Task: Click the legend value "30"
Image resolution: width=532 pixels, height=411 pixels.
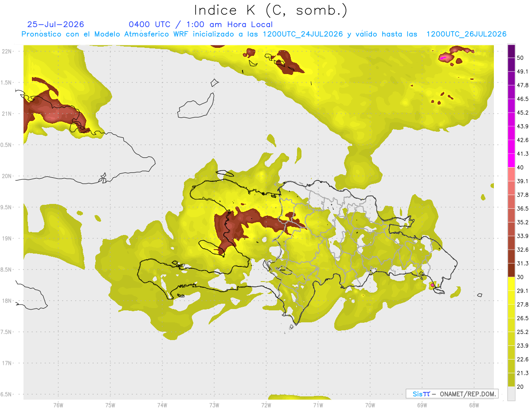Action: pyautogui.click(x=521, y=277)
